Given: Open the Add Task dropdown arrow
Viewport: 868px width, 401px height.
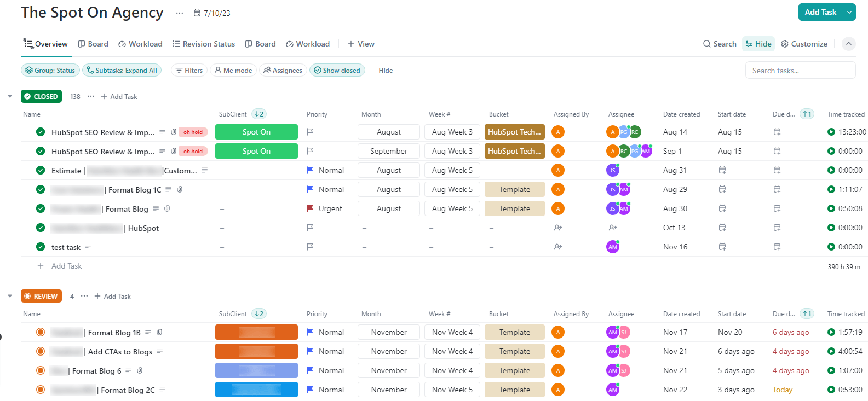Looking at the screenshot, I should [849, 12].
